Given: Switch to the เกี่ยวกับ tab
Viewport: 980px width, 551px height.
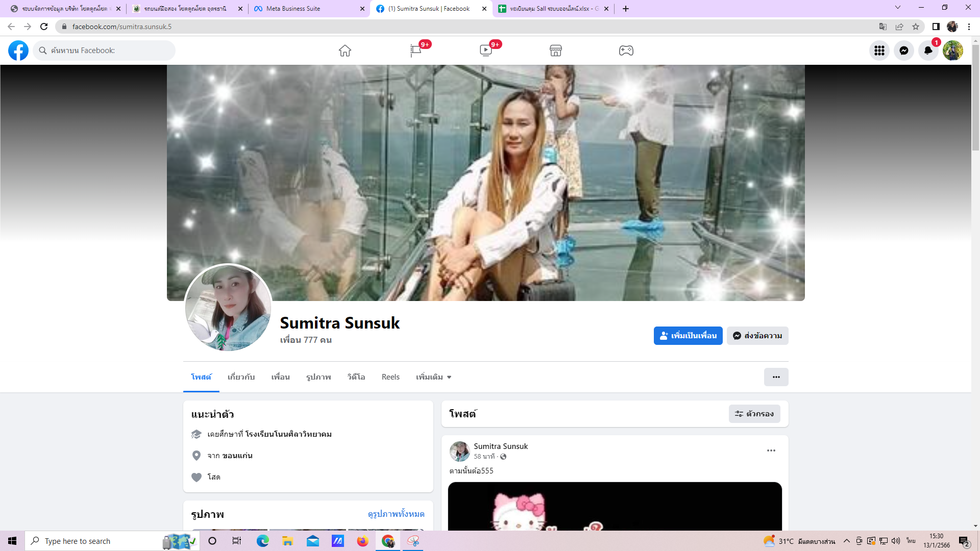Looking at the screenshot, I should pos(241,377).
